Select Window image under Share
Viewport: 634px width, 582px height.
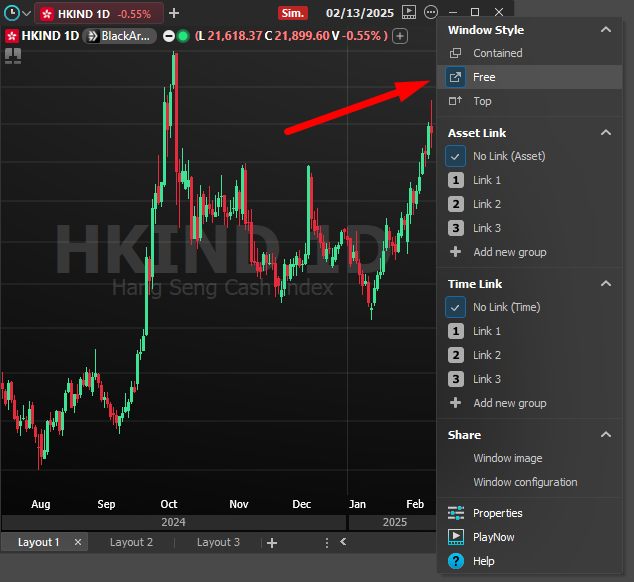point(507,458)
